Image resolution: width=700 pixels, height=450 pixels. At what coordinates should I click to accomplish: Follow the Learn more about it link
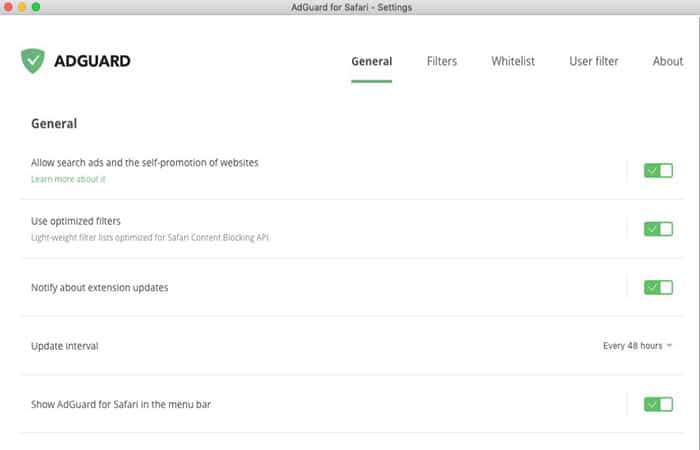68,179
